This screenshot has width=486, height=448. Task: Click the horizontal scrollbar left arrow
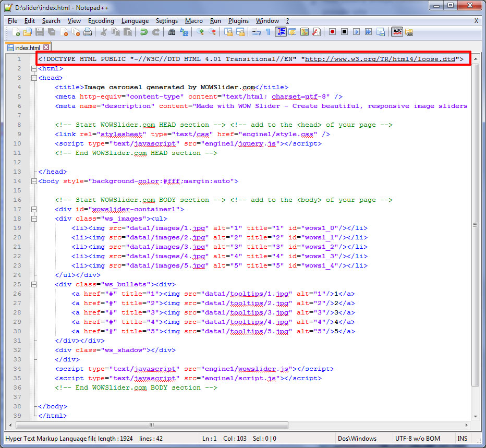click(11, 425)
